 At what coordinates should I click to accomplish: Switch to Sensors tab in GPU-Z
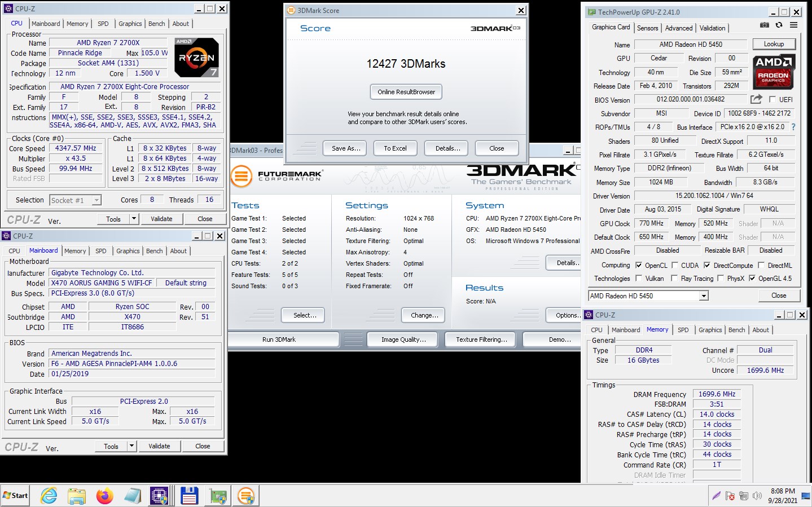click(x=647, y=28)
